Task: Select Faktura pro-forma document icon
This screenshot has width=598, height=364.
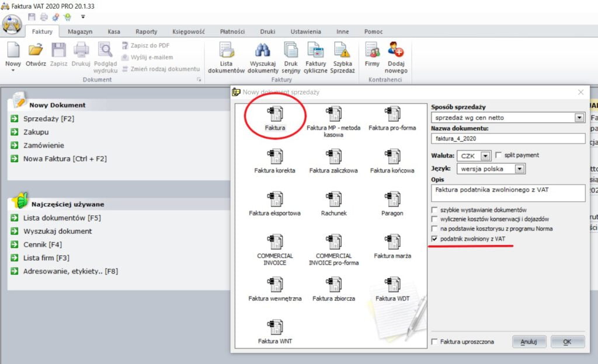Action: point(392,114)
